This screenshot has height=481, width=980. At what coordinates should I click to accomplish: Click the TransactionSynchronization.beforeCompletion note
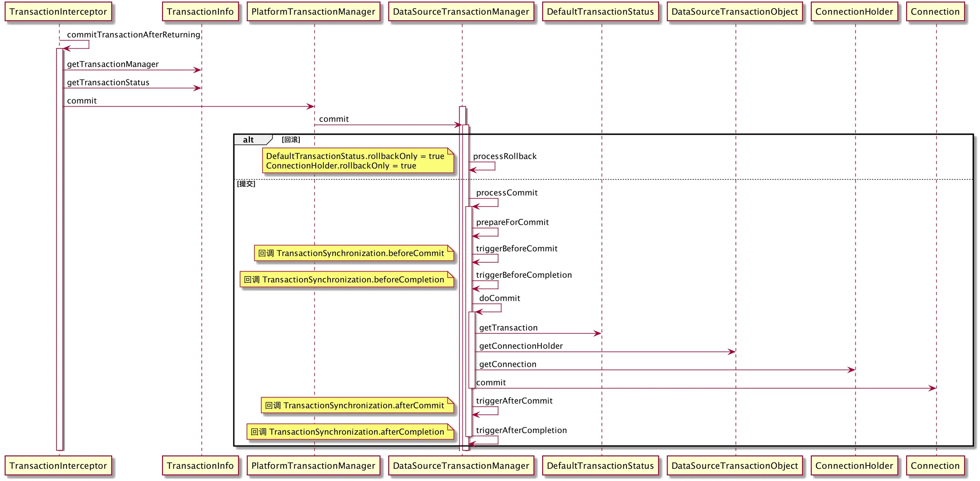click(x=346, y=279)
